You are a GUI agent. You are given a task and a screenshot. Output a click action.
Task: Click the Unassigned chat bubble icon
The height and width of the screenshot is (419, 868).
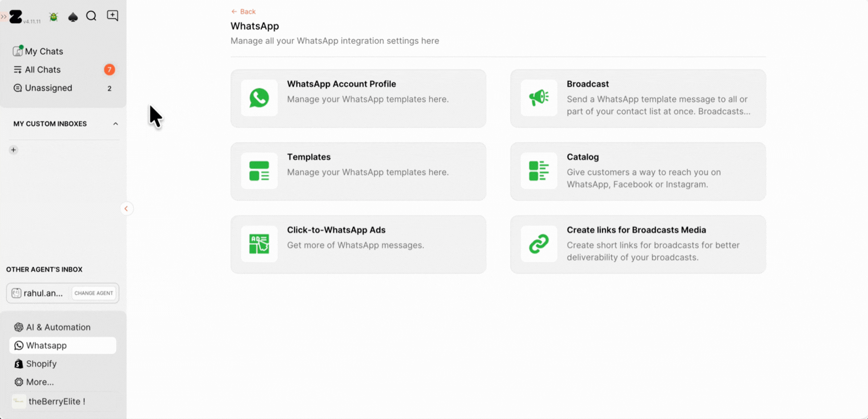click(x=18, y=88)
